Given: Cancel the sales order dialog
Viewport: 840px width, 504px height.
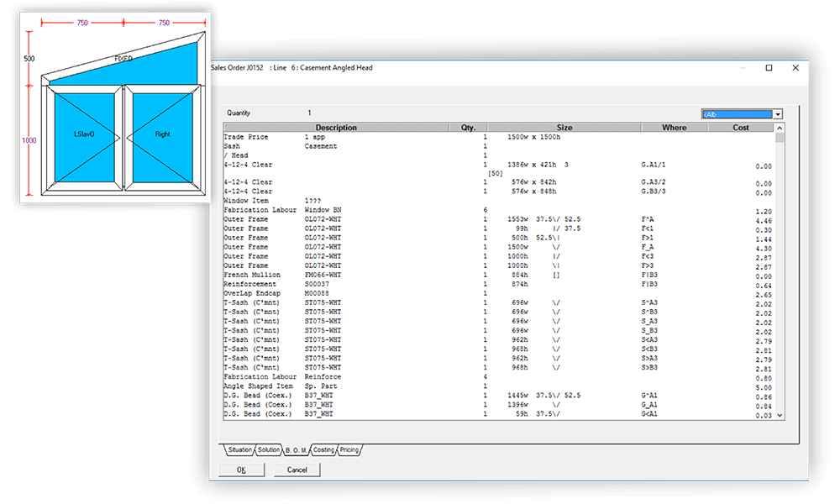Looking at the screenshot, I should pyautogui.click(x=297, y=470).
